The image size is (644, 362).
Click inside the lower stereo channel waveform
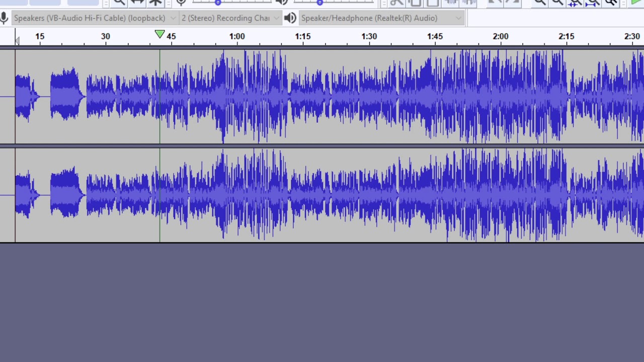[322, 195]
